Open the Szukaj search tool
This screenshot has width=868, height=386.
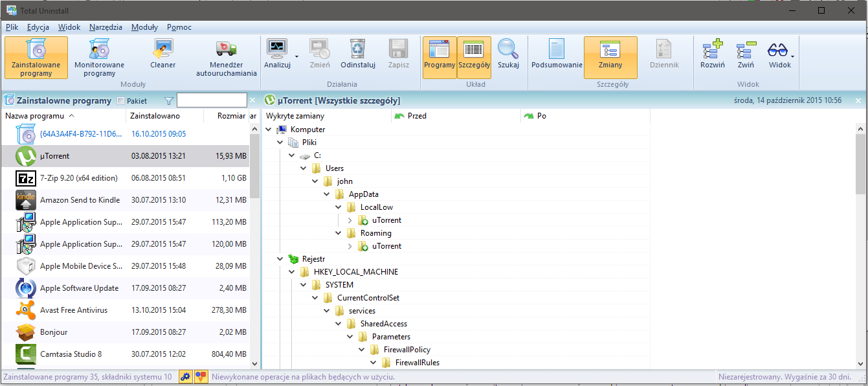tap(508, 54)
